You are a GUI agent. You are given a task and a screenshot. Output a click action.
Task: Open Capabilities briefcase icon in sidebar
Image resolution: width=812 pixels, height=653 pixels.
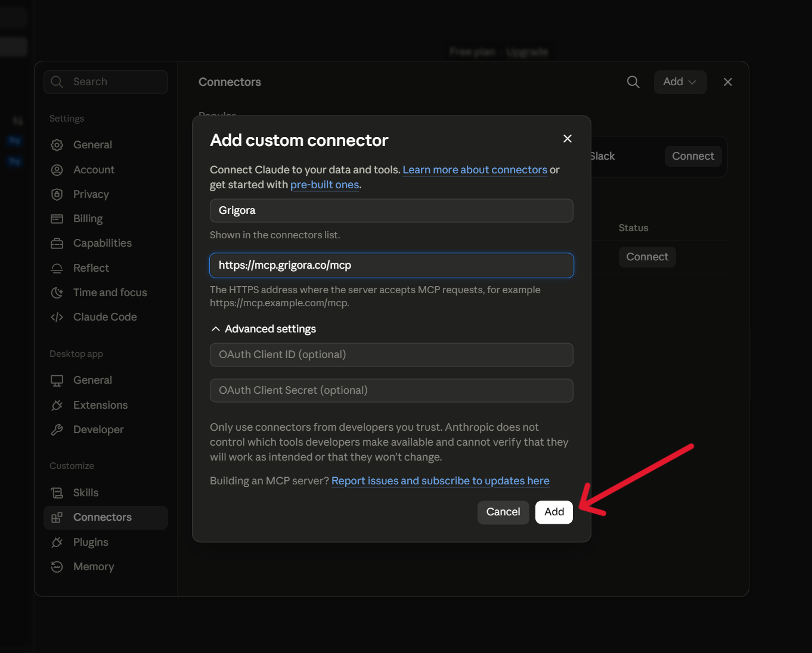coord(57,243)
